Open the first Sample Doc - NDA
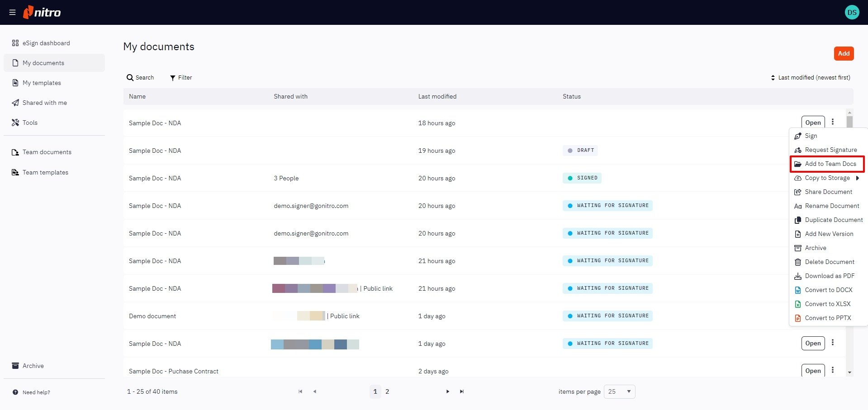 coord(813,123)
